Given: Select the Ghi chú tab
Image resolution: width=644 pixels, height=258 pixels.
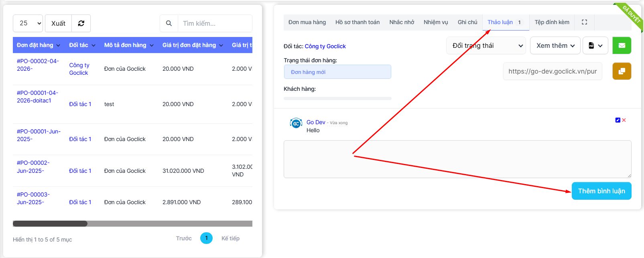Looking at the screenshot, I should click(x=467, y=22).
